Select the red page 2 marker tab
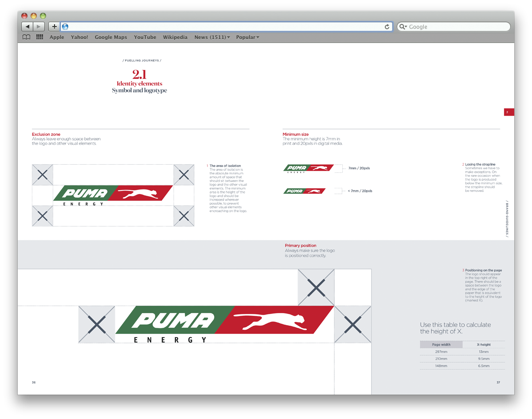Image resolution: width=532 pixels, height=419 pixels. pos(508,112)
